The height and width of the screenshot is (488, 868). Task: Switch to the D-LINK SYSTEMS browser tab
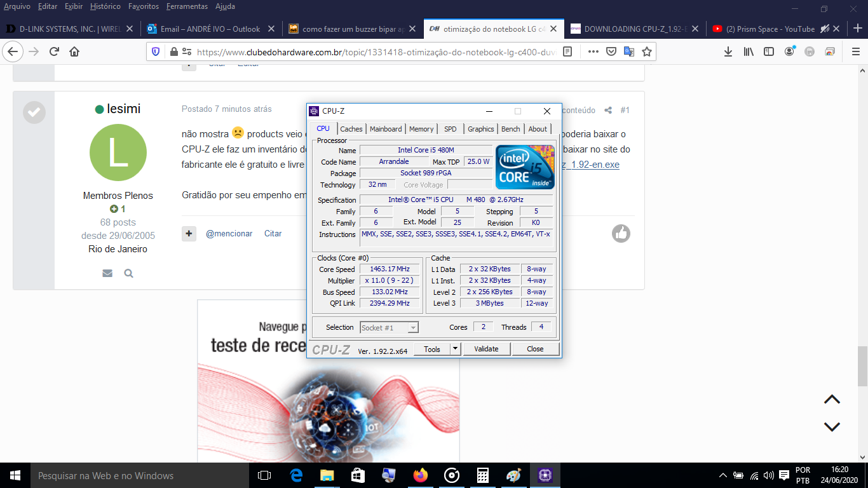tap(70, 29)
